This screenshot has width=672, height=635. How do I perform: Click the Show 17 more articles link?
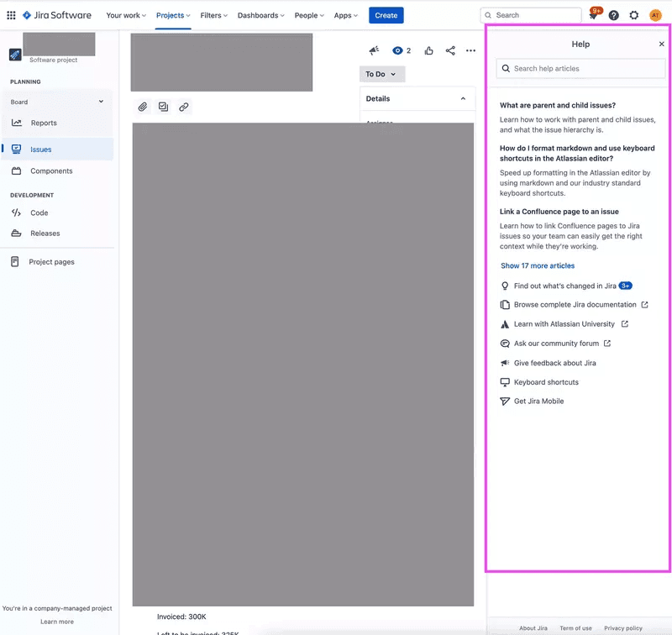537,265
